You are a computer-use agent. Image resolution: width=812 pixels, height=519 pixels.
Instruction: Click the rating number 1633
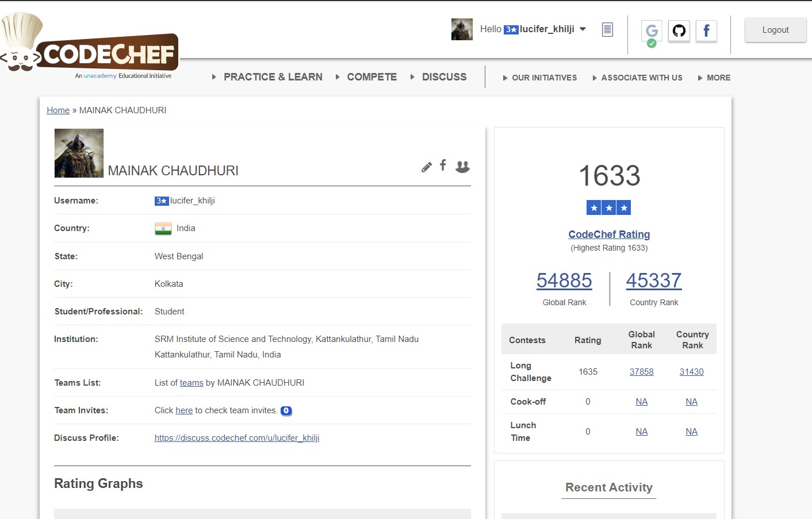tap(609, 175)
